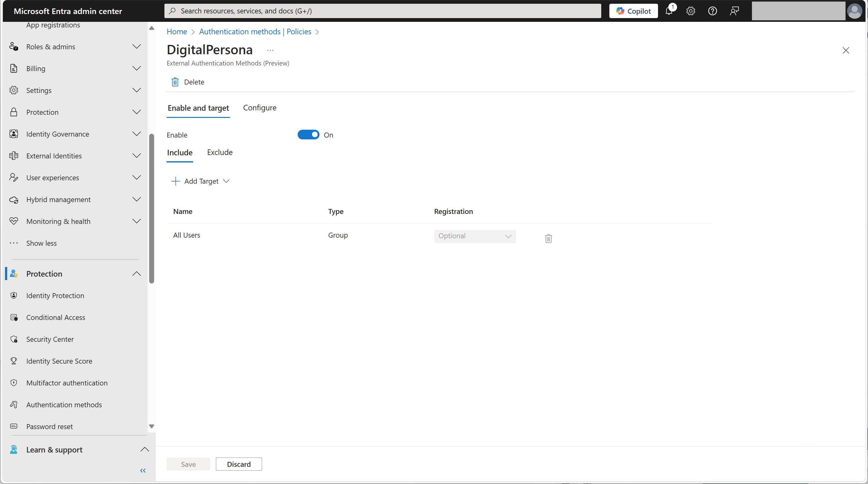This screenshot has width=868, height=484.
Task: Select Conditional Access in the sidebar
Action: tap(56, 317)
